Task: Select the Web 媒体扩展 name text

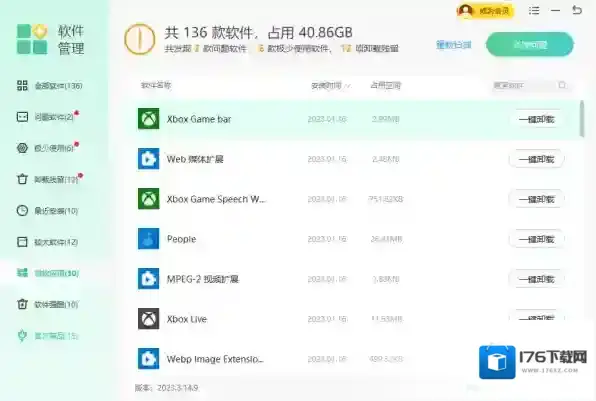Action: pos(195,159)
